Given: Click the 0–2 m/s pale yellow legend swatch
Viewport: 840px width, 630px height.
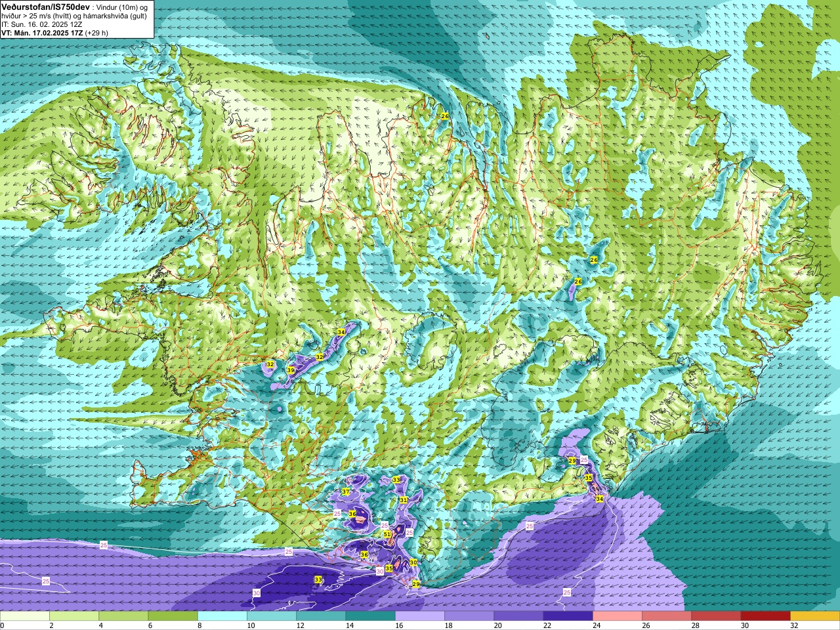Looking at the screenshot, I should click(x=25, y=616).
